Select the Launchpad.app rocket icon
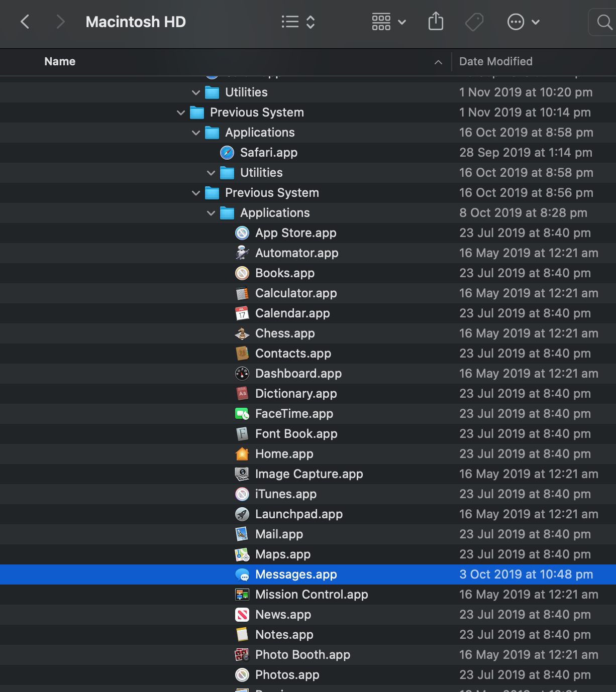 pyautogui.click(x=242, y=514)
